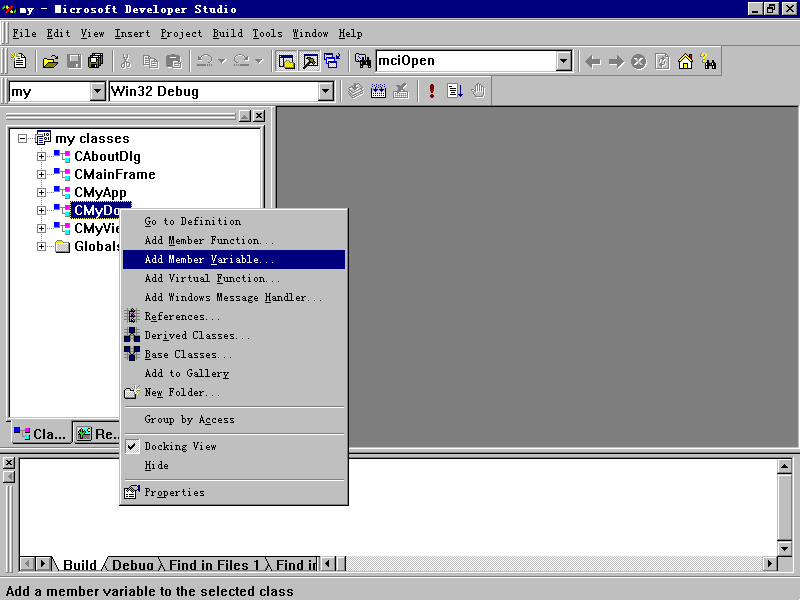800x600 pixels.
Task: Click the Go debug icon
Action: click(455, 91)
